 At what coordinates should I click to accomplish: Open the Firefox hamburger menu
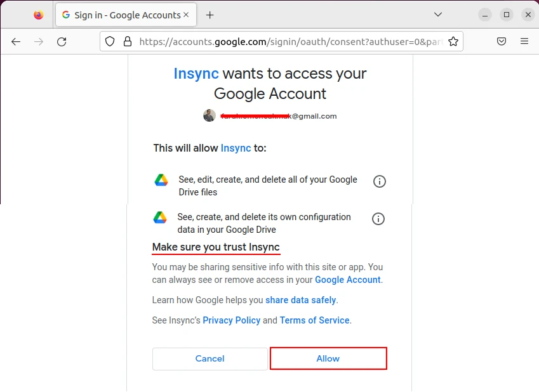[524, 41]
